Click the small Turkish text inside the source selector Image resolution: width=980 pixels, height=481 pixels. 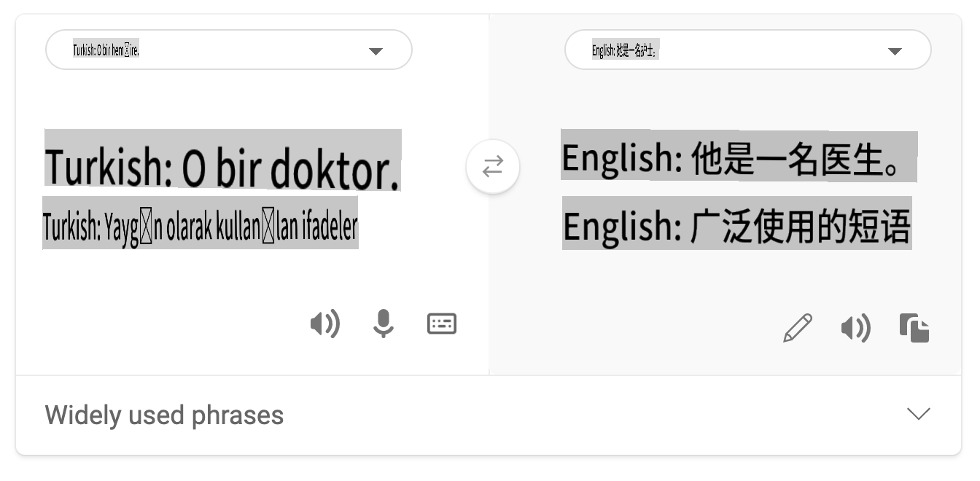[106, 50]
